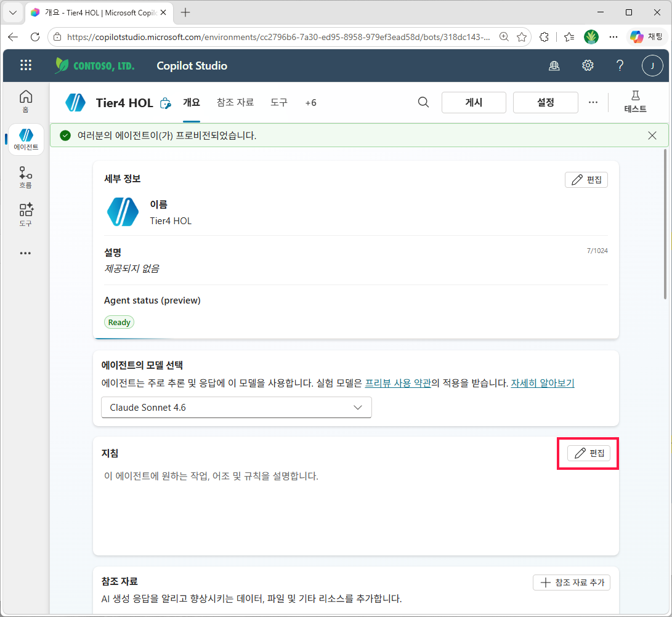
Task: Show more sidebar items ellipsis
Action: 26,253
